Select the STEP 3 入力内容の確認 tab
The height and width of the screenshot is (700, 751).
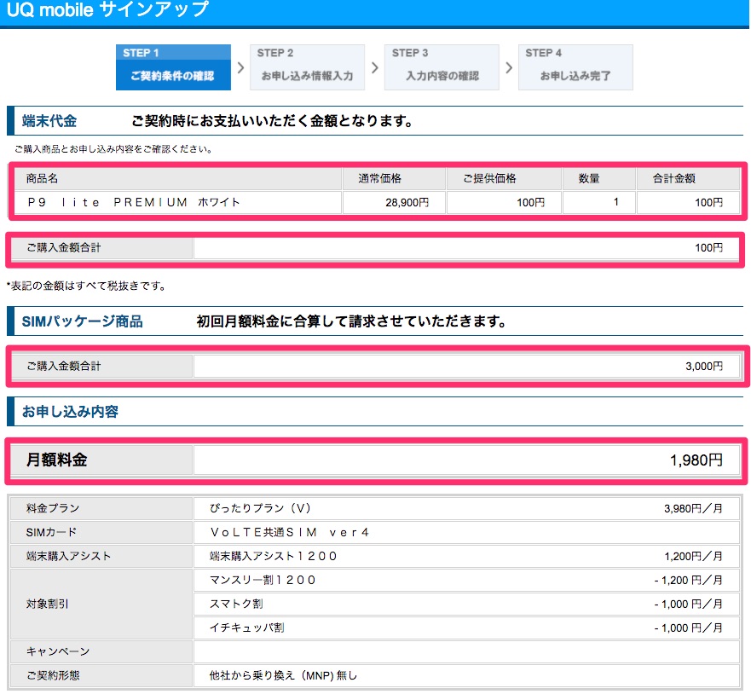[x=442, y=67]
